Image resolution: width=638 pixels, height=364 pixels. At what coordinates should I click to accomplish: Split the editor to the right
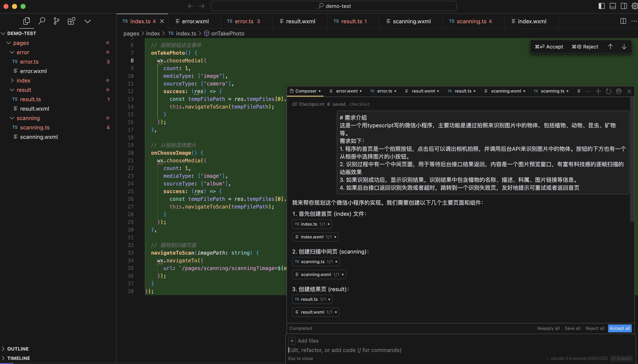tap(623, 21)
